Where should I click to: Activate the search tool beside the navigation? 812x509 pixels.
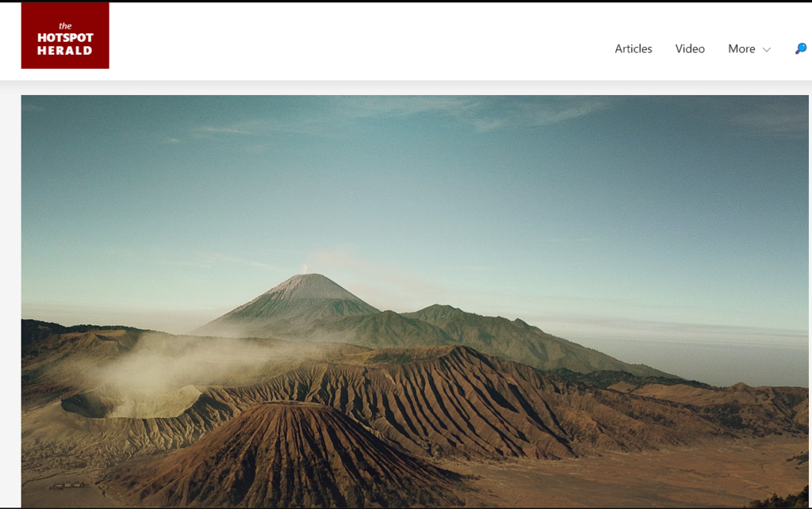800,48
